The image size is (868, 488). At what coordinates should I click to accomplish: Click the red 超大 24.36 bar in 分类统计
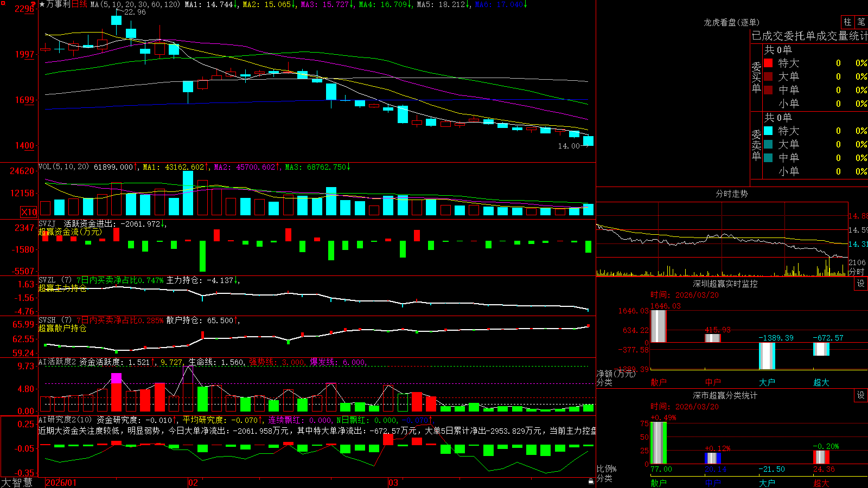point(821,457)
